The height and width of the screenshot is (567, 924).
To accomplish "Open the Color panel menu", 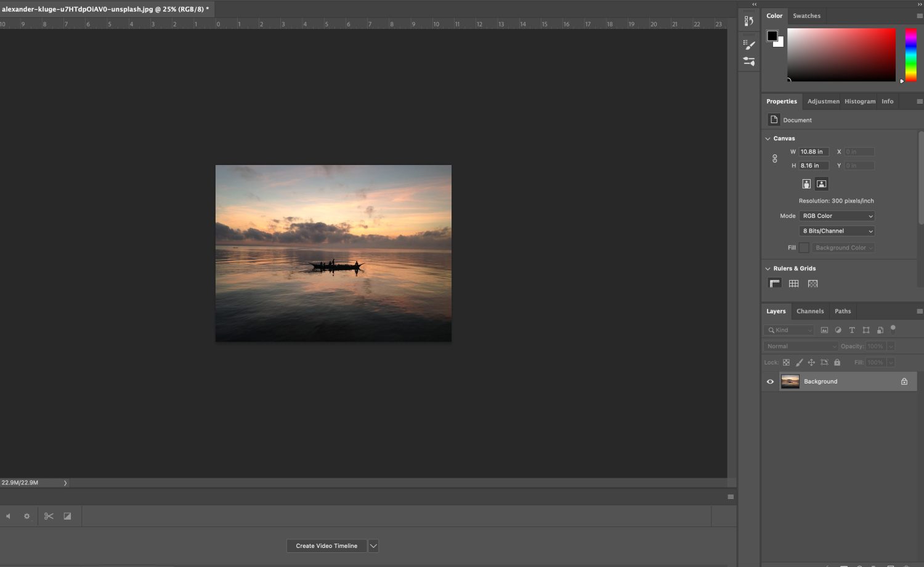I will [x=920, y=16].
